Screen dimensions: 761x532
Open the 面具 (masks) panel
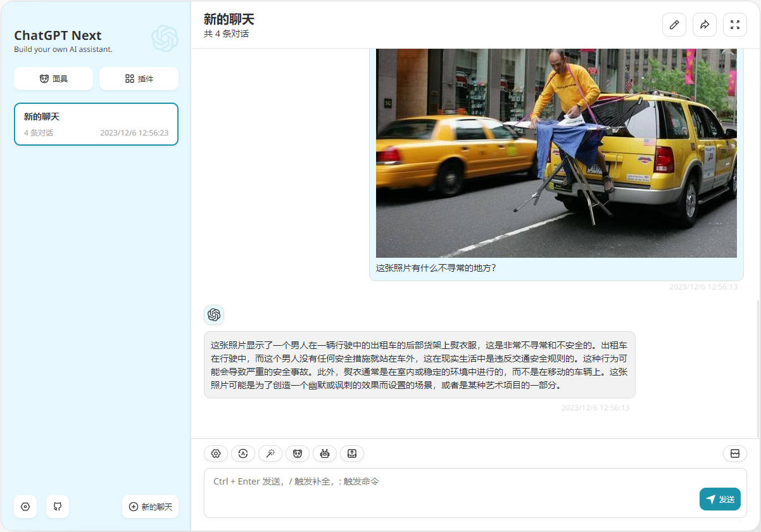pos(53,78)
